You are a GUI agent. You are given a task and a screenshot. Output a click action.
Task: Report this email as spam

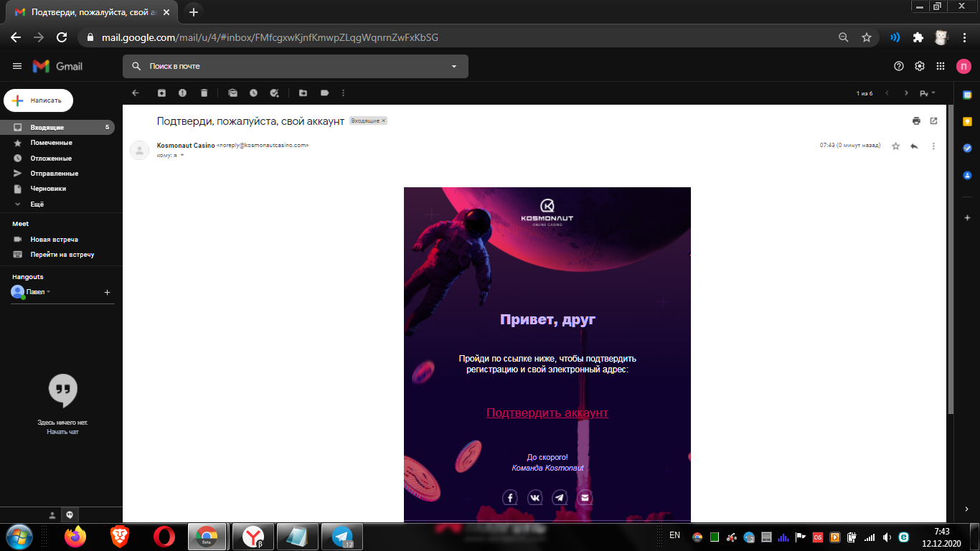tap(183, 93)
